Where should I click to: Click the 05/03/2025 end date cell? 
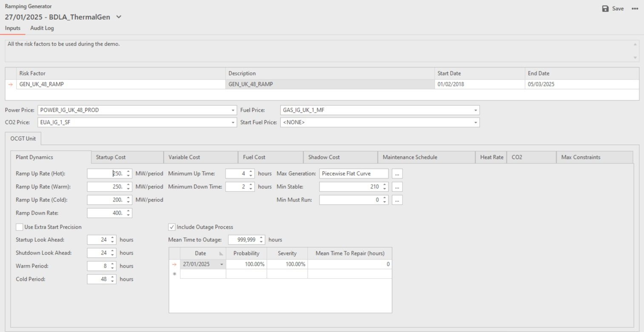pos(581,84)
